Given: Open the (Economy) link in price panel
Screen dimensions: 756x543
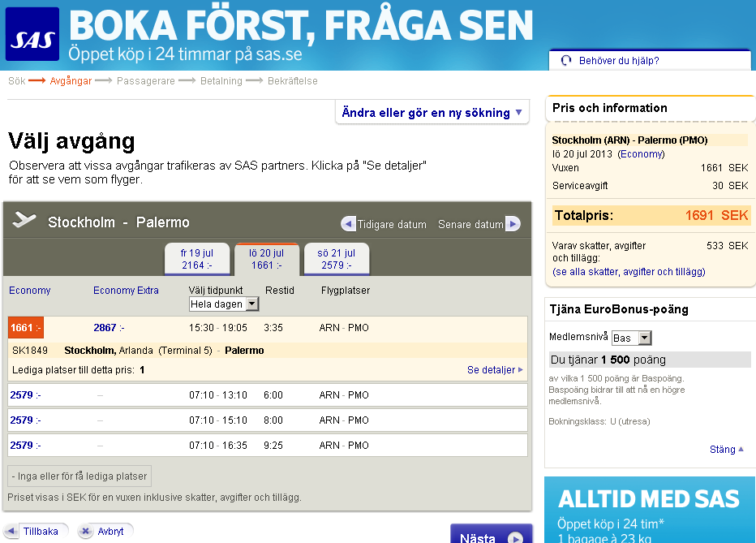Looking at the screenshot, I should (642, 154).
